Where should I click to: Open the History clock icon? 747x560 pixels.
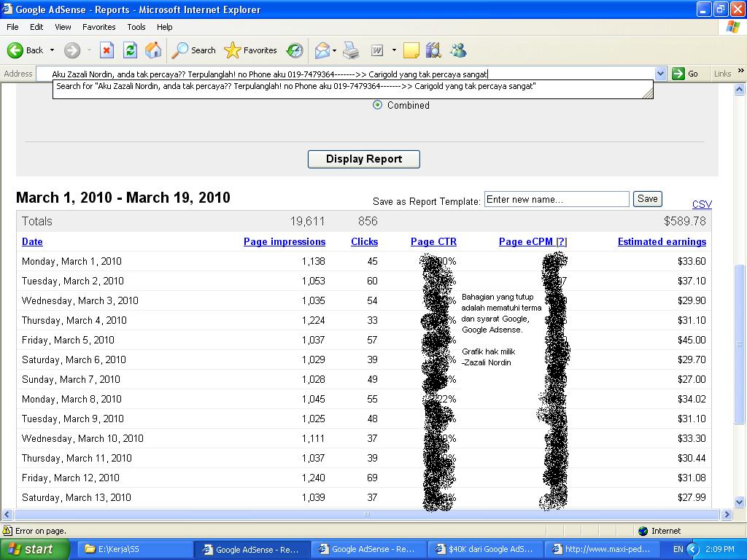[x=295, y=50]
